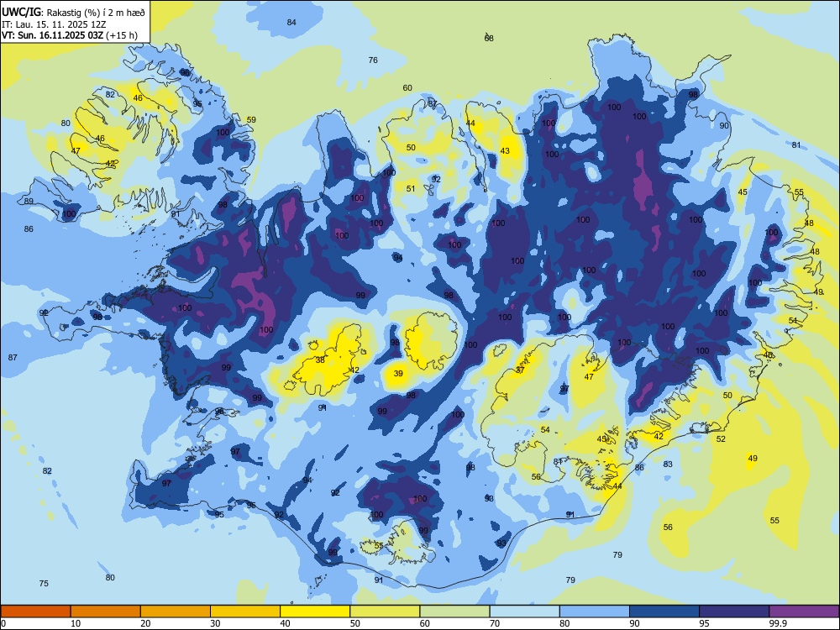Click the 20–30 legend color swatch
840x630 pixels.
point(176,612)
